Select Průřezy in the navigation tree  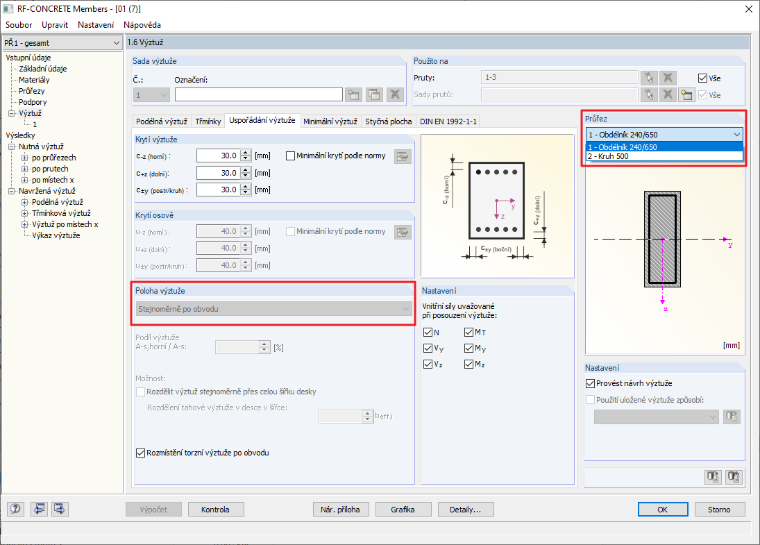click(x=32, y=91)
